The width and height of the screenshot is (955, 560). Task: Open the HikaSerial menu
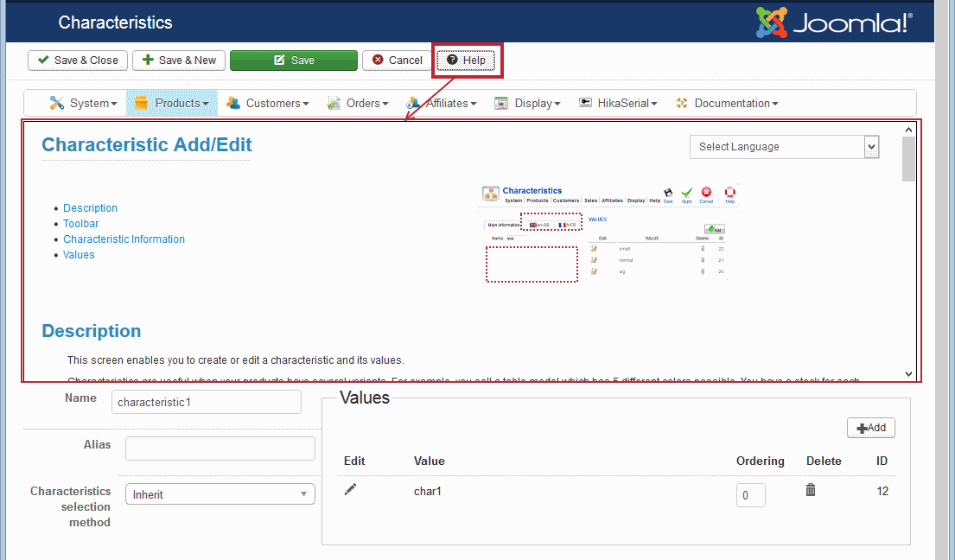pyautogui.click(x=618, y=104)
